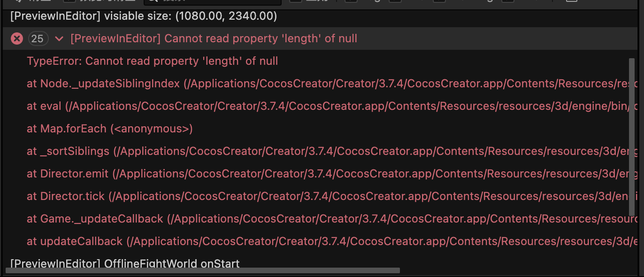This screenshot has width=644, height=277.
Task: Click the Map.forEach anonymous stack line
Action: pos(109,129)
